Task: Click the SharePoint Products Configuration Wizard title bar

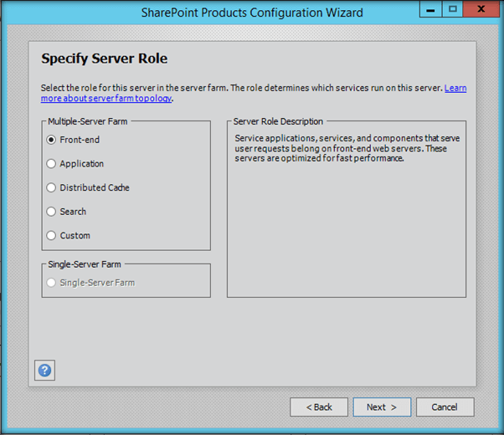Action: (x=251, y=12)
